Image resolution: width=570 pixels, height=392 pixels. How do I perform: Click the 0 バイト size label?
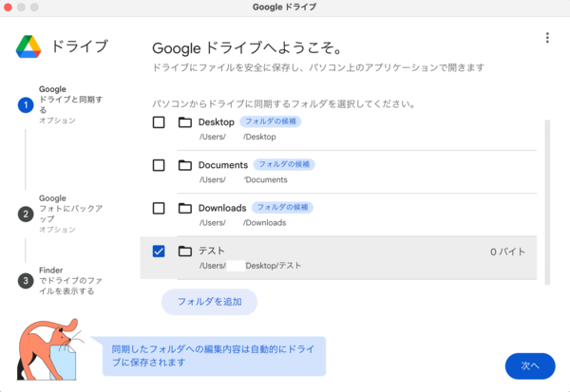tap(507, 252)
